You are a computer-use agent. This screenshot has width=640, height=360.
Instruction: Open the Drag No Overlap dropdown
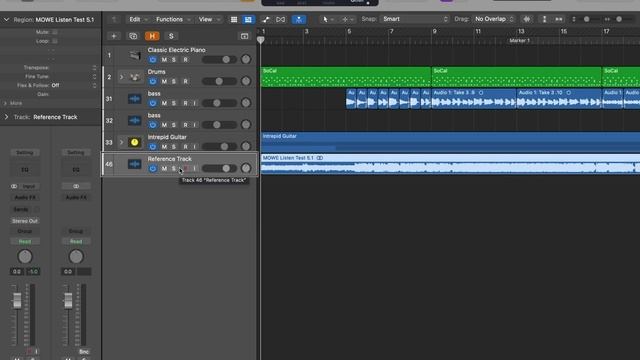click(494, 19)
